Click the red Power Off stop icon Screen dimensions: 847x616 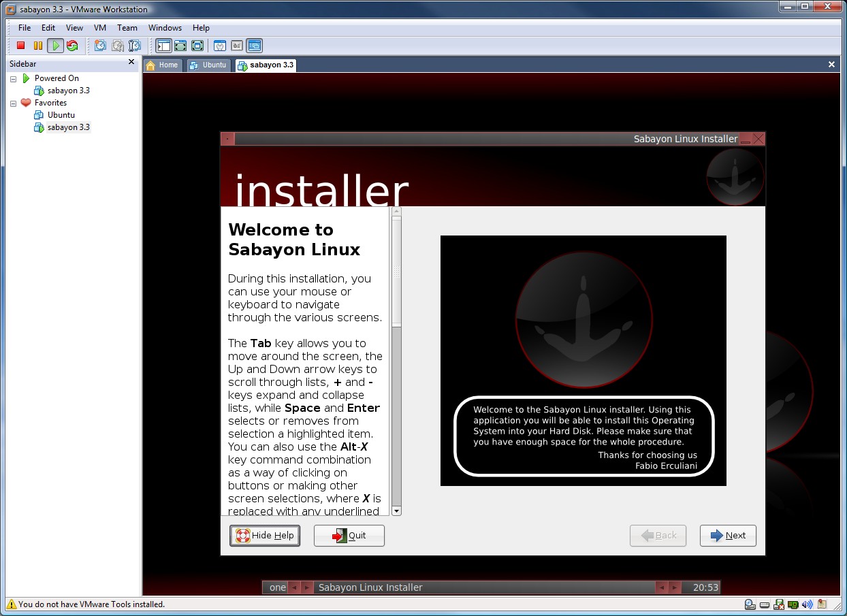[21, 46]
